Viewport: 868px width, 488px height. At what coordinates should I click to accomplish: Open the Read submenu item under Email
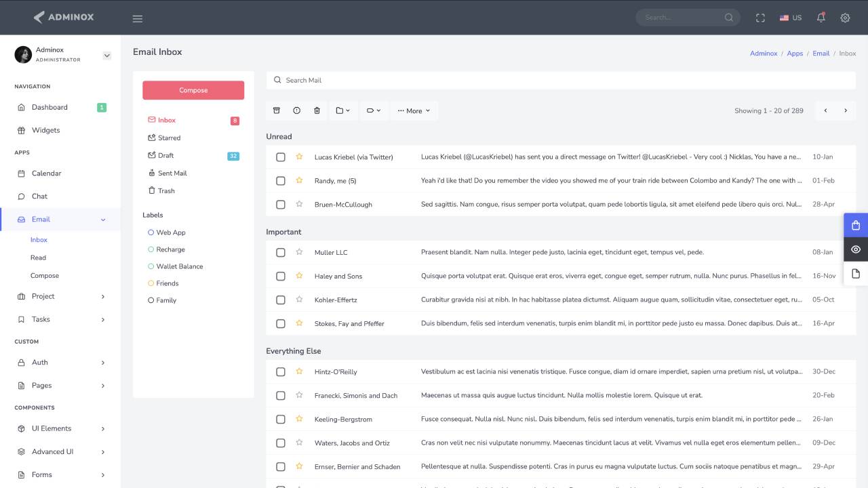pos(38,258)
